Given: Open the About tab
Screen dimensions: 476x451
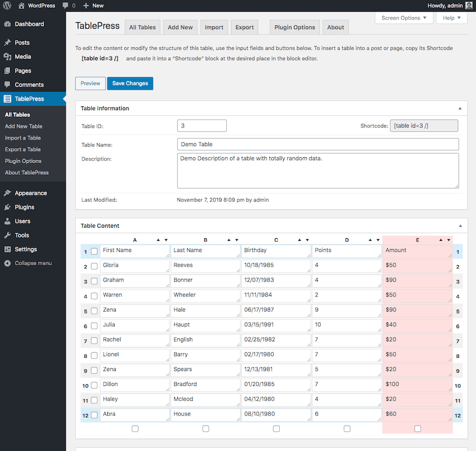Looking at the screenshot, I should [x=335, y=28].
